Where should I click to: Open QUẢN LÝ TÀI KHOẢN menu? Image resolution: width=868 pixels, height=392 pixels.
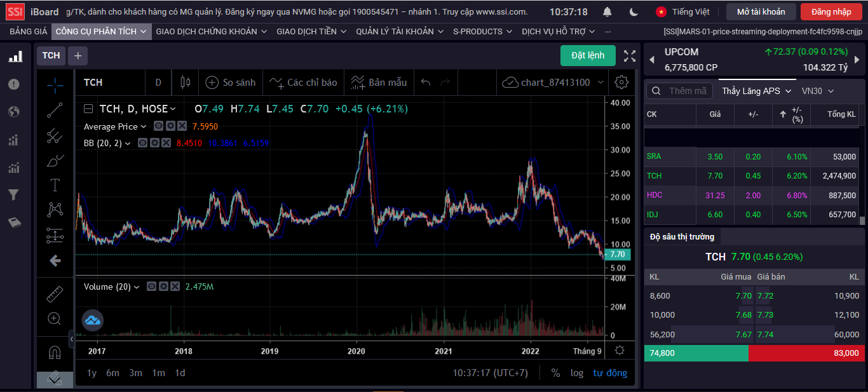(400, 31)
